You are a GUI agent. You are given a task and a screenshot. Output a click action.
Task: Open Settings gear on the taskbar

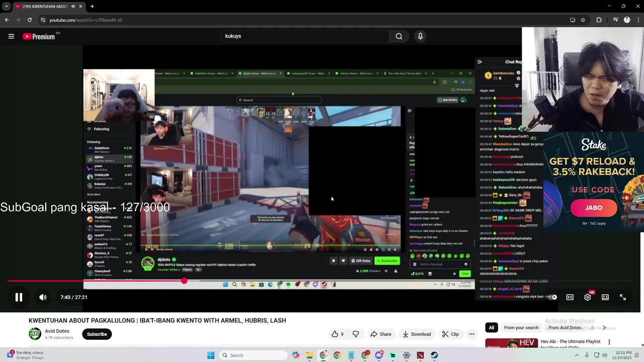[407, 355]
